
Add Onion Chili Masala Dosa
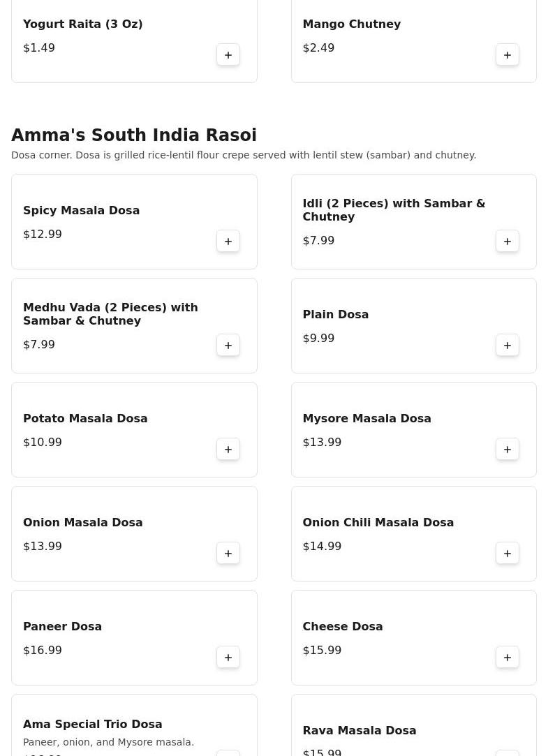(x=508, y=554)
